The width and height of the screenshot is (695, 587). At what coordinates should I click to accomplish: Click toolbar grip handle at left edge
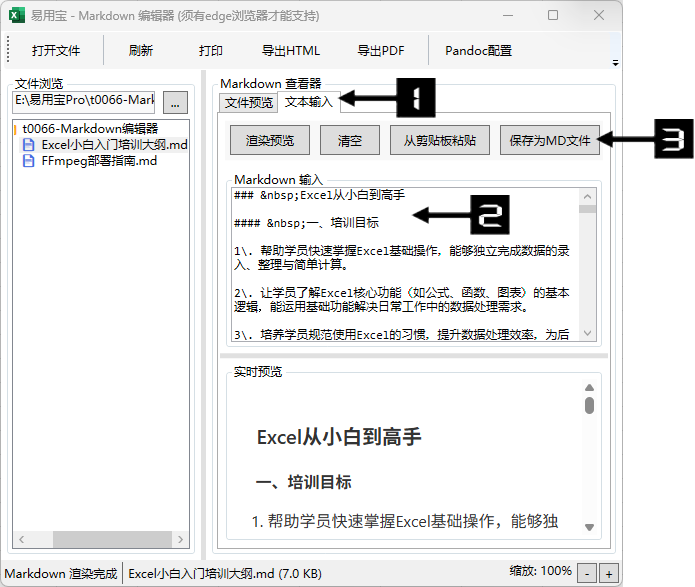click(8, 50)
